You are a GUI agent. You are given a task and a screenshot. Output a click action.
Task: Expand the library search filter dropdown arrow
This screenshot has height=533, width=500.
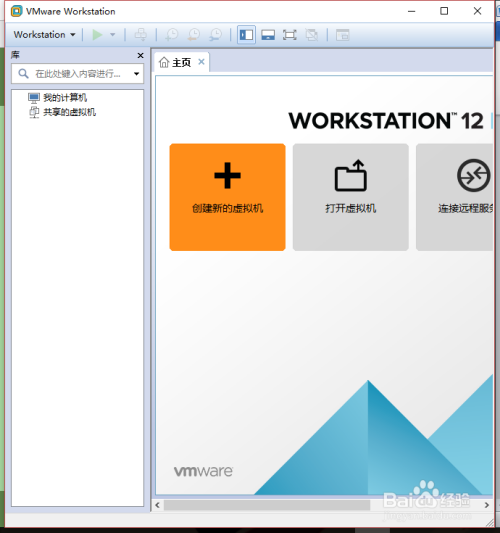pos(136,74)
